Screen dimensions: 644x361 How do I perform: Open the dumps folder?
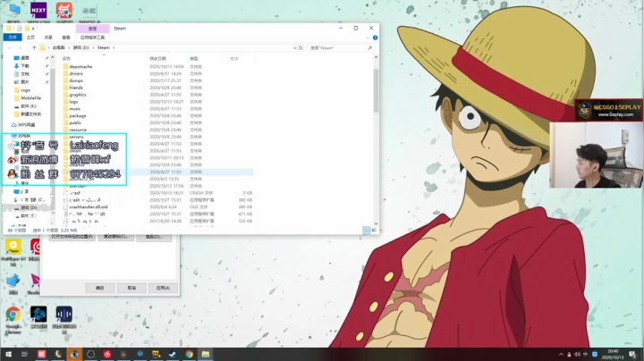tap(76, 80)
